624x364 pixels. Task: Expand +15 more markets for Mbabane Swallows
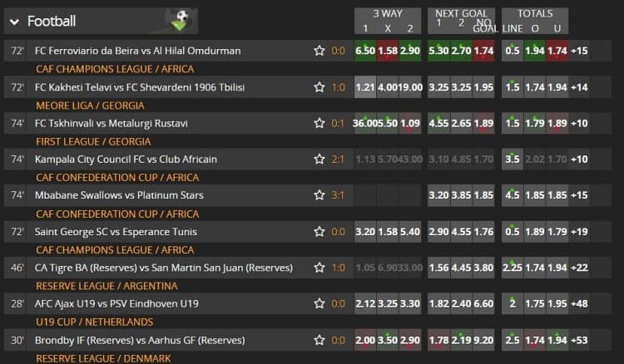[x=579, y=195]
